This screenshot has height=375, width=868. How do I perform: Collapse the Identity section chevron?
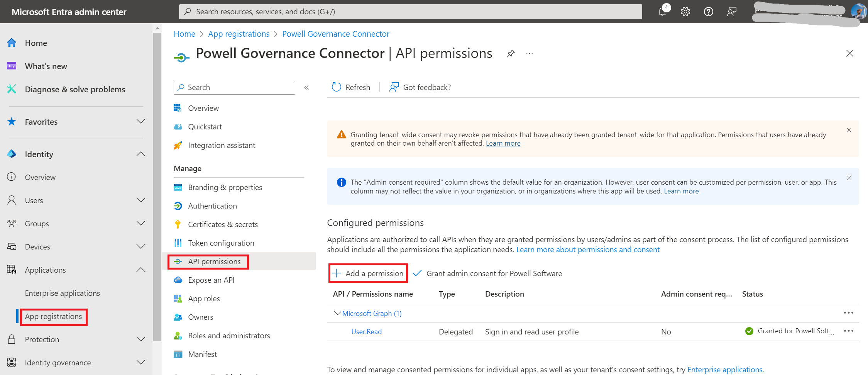141,154
